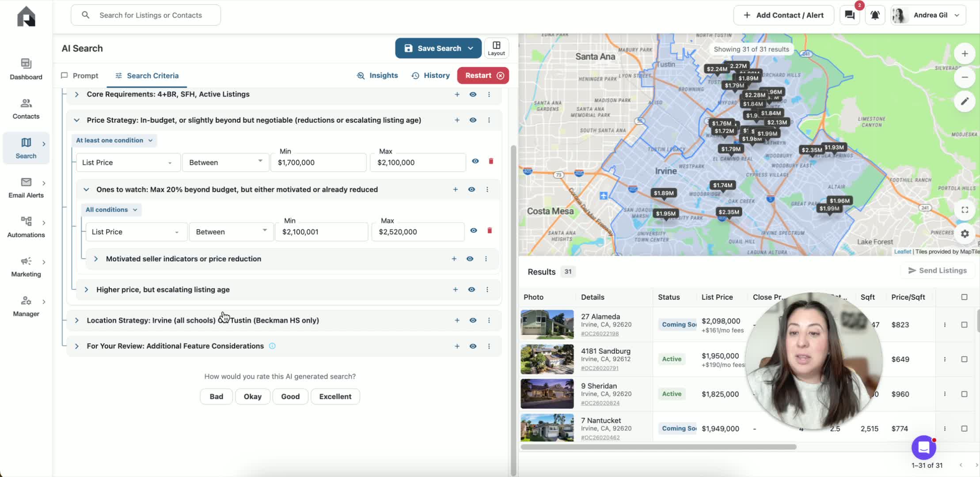The image size is (980, 477).
Task: Click the Layout icon button
Action: (x=496, y=48)
